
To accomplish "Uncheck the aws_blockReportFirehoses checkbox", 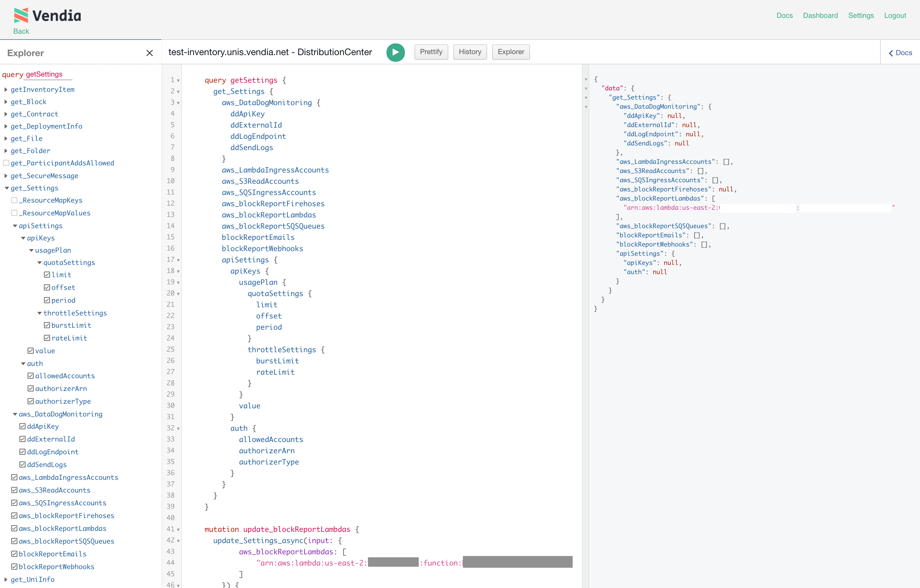I will 14,516.
